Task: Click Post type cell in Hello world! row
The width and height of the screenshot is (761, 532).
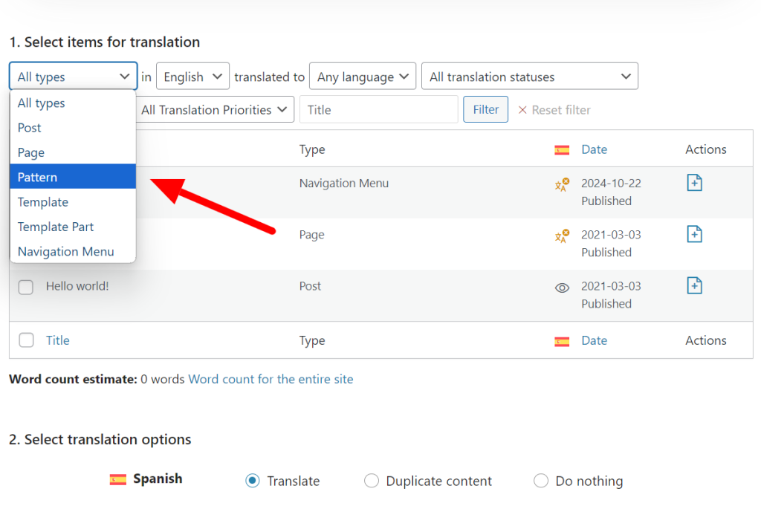Action: [x=310, y=286]
